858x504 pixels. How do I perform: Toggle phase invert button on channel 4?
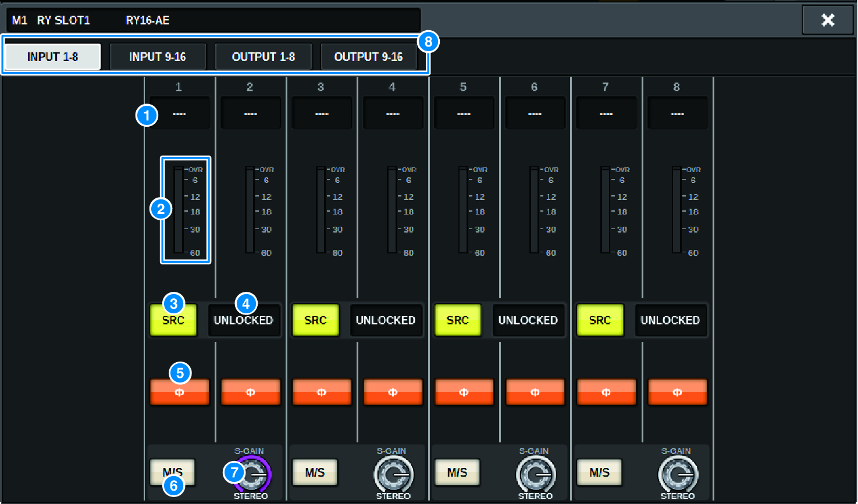point(393,392)
